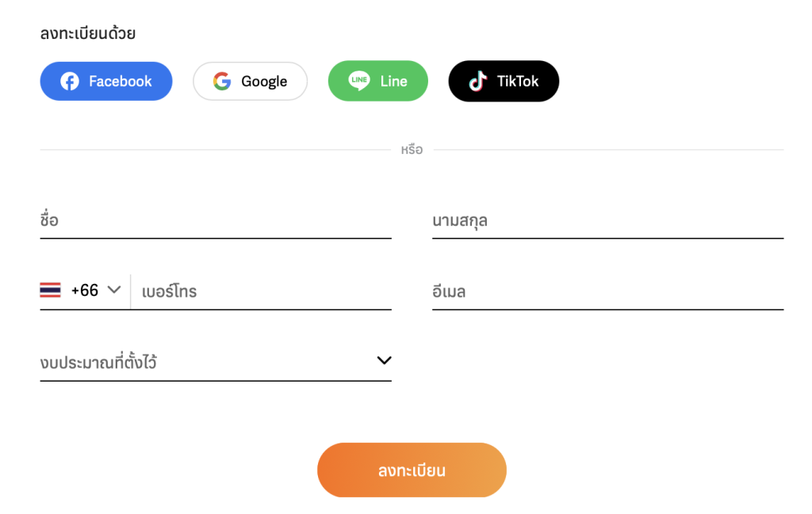The height and width of the screenshot is (514, 812).
Task: Click the Line chat bubble icon
Action: (x=359, y=81)
